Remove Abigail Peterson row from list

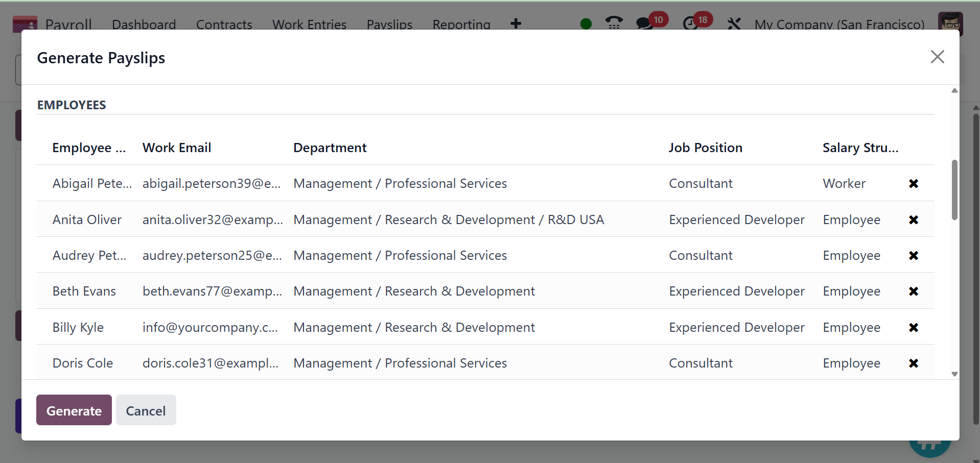pos(914,184)
